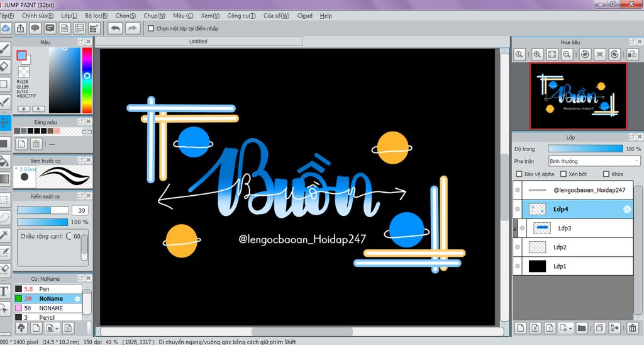Download brush from cloud icon

pyautogui.click(x=21, y=328)
